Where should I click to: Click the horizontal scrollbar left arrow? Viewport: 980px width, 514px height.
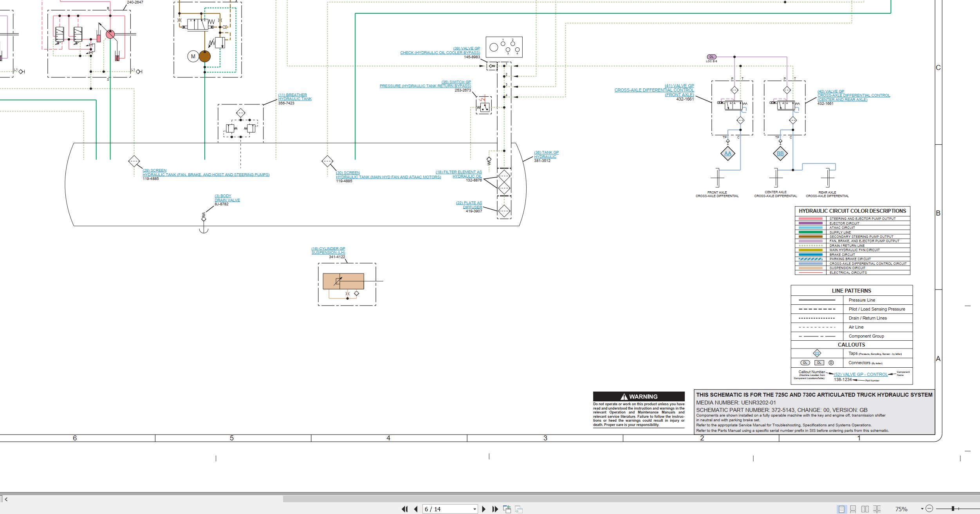coord(6,499)
